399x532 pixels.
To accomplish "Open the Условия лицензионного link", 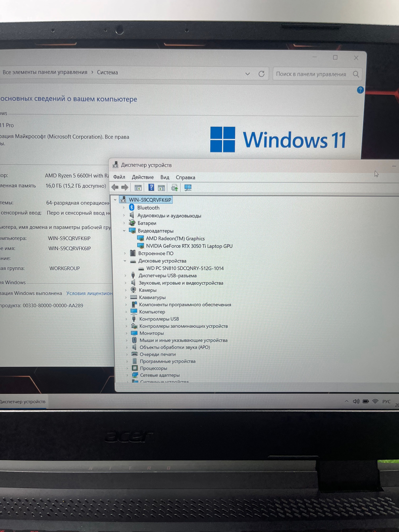I will (x=89, y=293).
